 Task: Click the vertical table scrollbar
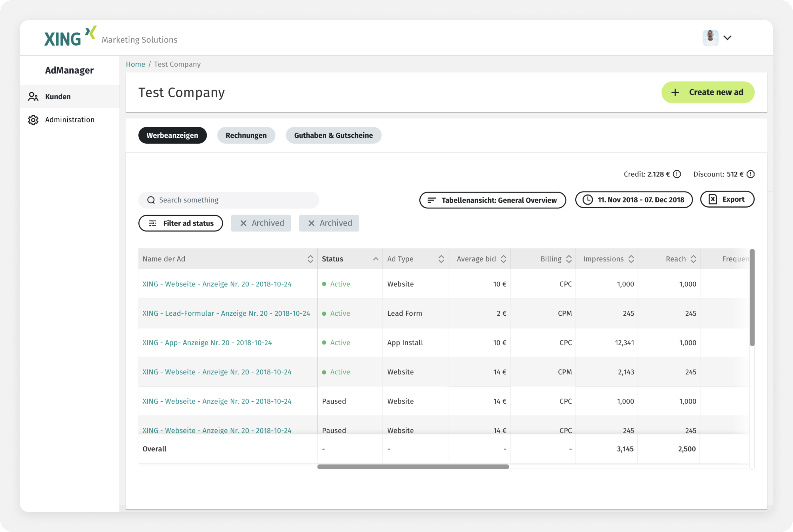[x=752, y=297]
